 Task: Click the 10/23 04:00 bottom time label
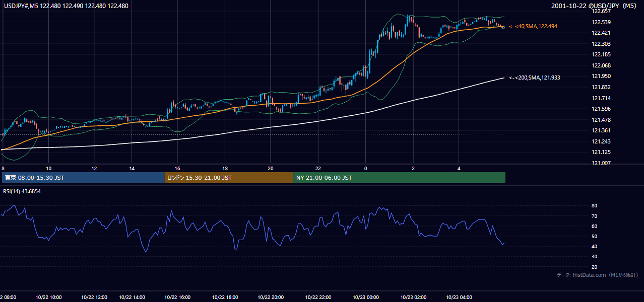pyautogui.click(x=458, y=297)
